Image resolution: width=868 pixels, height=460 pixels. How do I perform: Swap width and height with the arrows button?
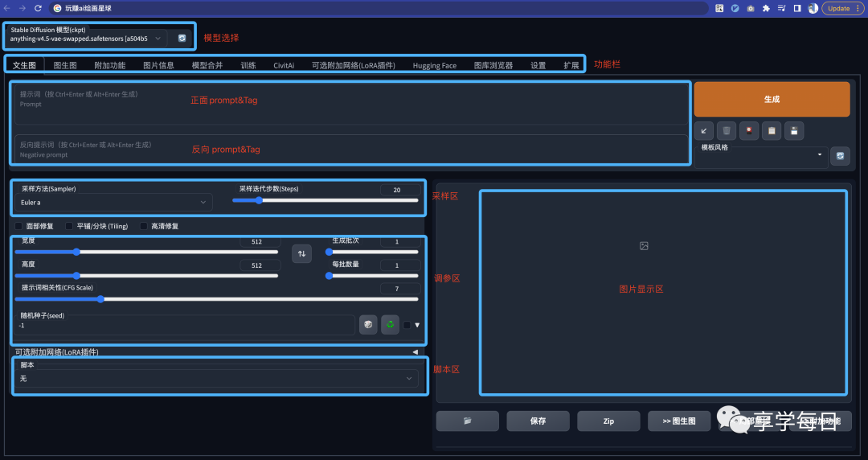(x=301, y=254)
